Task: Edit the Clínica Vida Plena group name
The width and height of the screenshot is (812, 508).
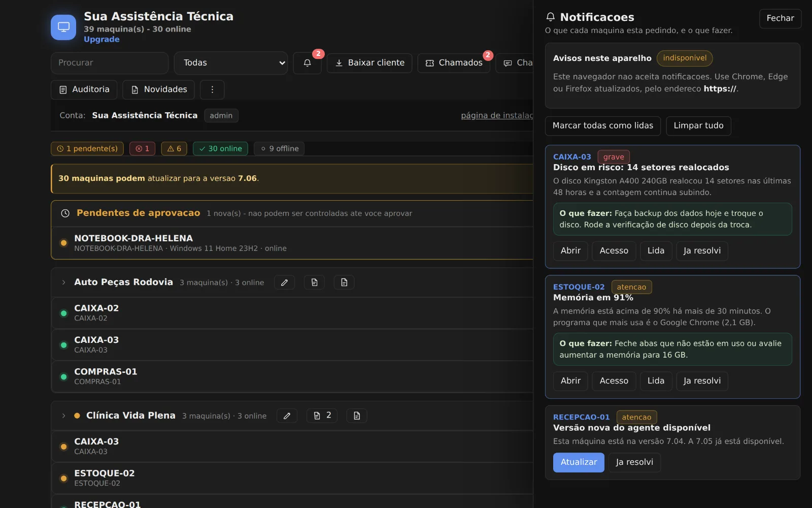Action: (x=287, y=416)
